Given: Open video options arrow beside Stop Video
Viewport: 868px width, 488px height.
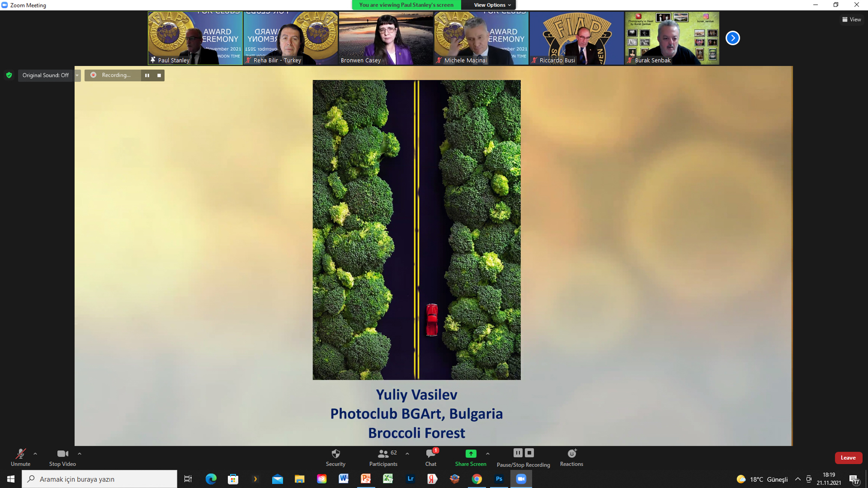Looking at the screenshot, I should [x=79, y=454].
